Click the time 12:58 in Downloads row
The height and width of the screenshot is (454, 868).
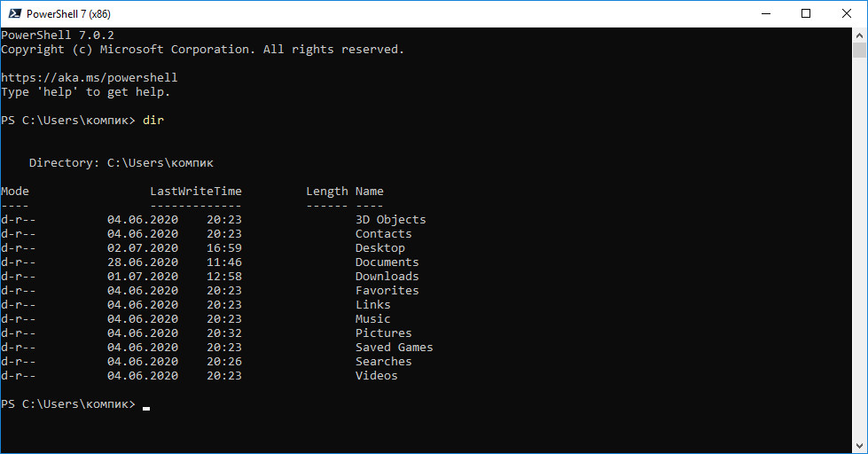(x=224, y=277)
